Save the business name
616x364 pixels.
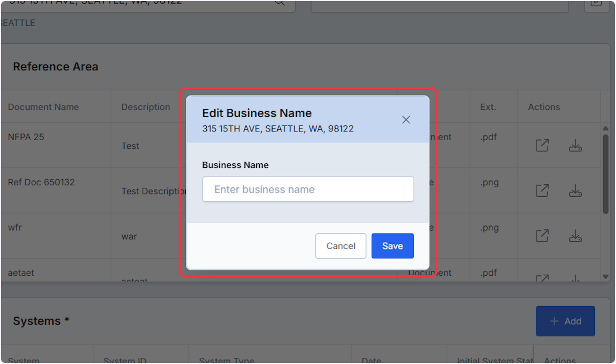393,246
